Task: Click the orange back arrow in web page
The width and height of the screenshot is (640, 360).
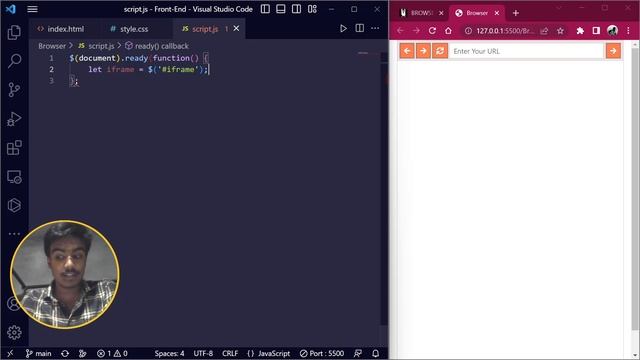Action: coord(407,51)
